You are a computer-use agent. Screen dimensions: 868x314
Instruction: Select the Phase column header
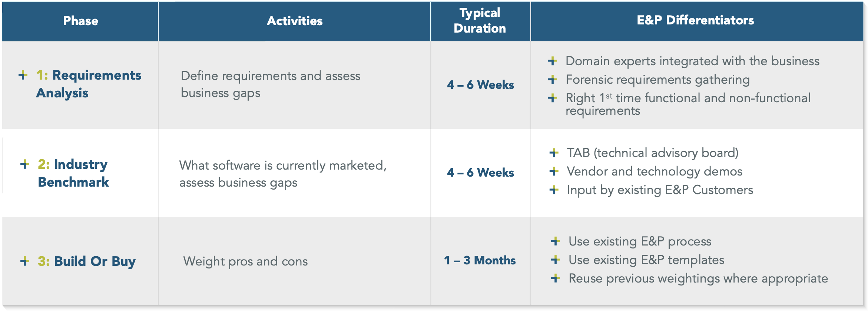[80, 21]
